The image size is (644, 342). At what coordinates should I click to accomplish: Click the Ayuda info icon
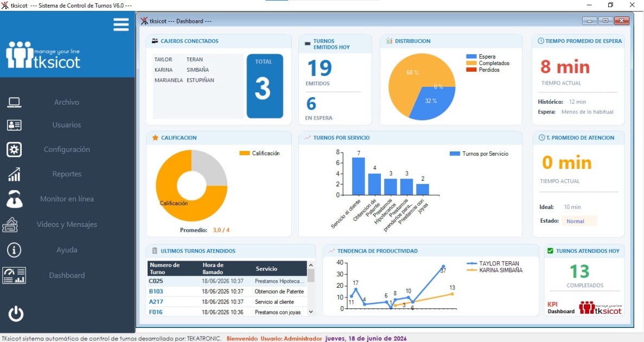coord(14,250)
